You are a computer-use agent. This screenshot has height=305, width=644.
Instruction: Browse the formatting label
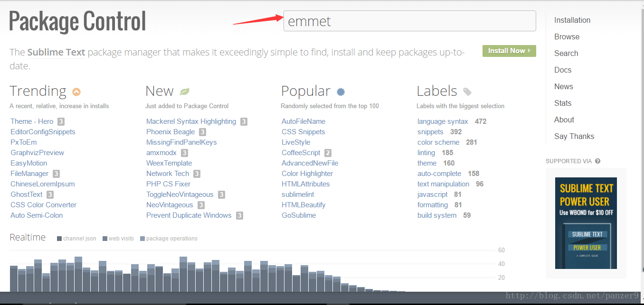coord(433,205)
